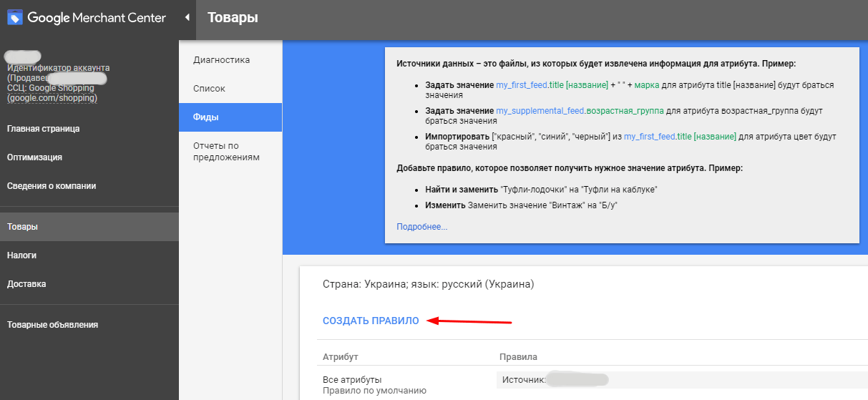Click the Источник rule field
868x400 pixels.
click(x=682, y=379)
